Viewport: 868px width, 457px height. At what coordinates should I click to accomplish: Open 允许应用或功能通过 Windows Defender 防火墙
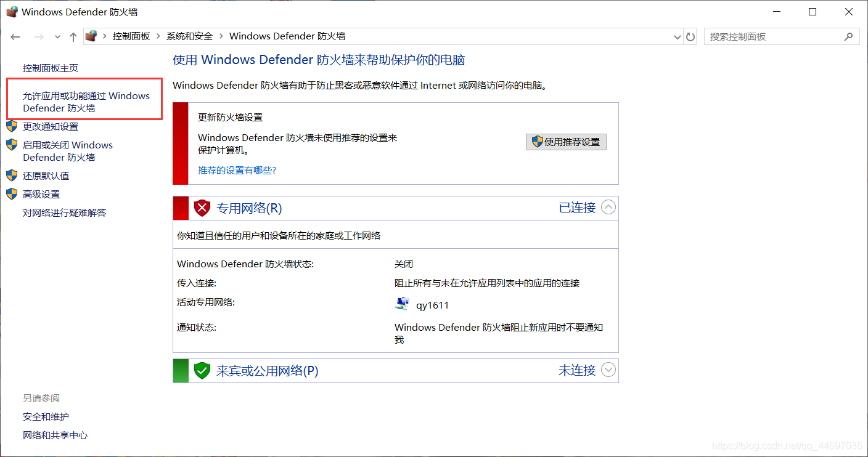(x=86, y=102)
